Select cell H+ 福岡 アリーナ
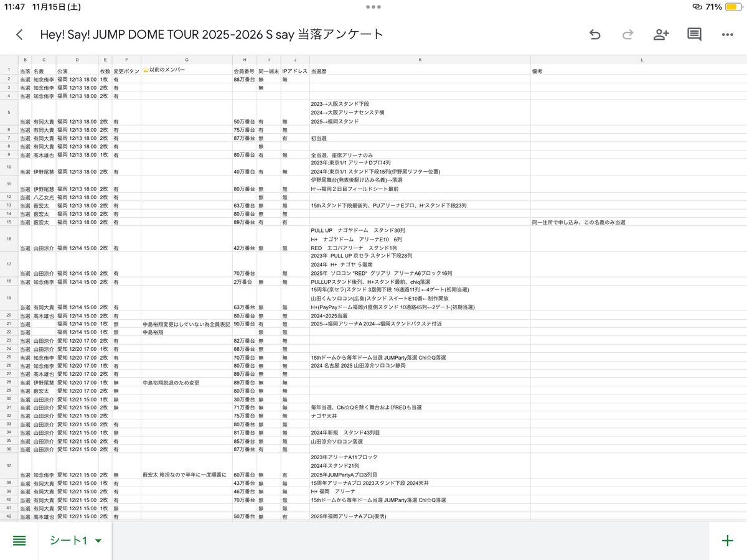This screenshot has width=747, height=560. pyautogui.click(x=420, y=491)
